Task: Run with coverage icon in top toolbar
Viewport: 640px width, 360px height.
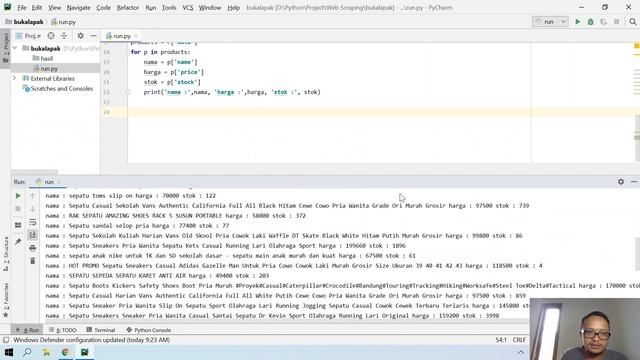Action: (x=603, y=22)
